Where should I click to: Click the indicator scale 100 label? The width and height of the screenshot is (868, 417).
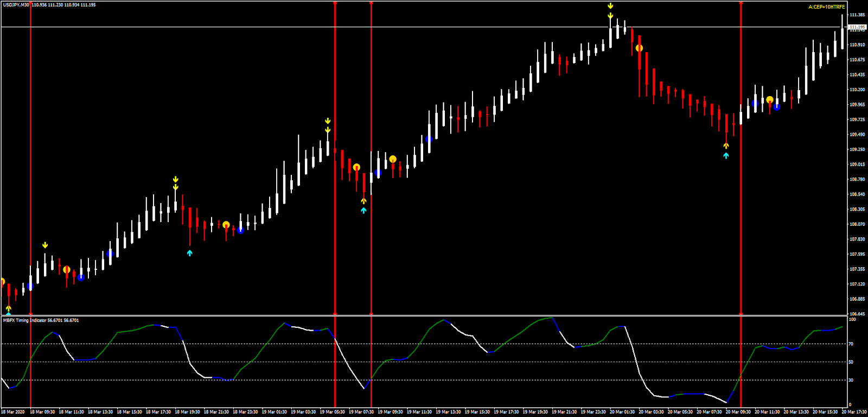point(852,319)
